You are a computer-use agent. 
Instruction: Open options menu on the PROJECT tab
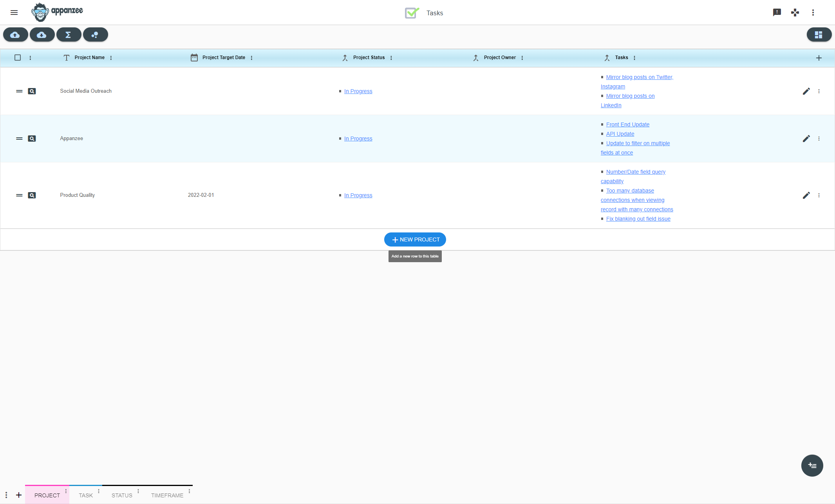(x=66, y=491)
